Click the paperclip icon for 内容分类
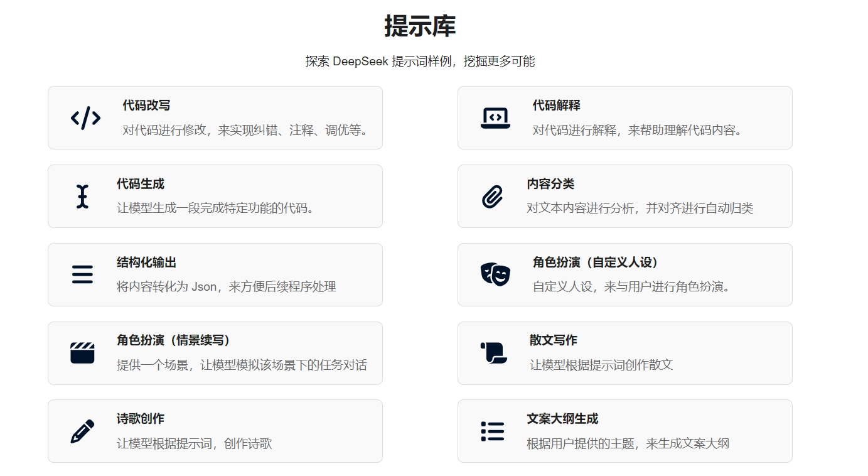Image resolution: width=868 pixels, height=476 pixels. (492, 196)
